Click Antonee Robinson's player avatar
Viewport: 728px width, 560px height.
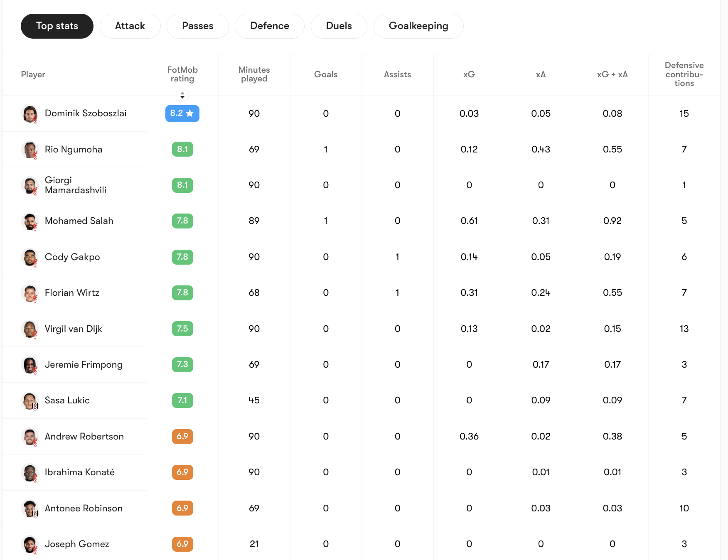(30, 508)
